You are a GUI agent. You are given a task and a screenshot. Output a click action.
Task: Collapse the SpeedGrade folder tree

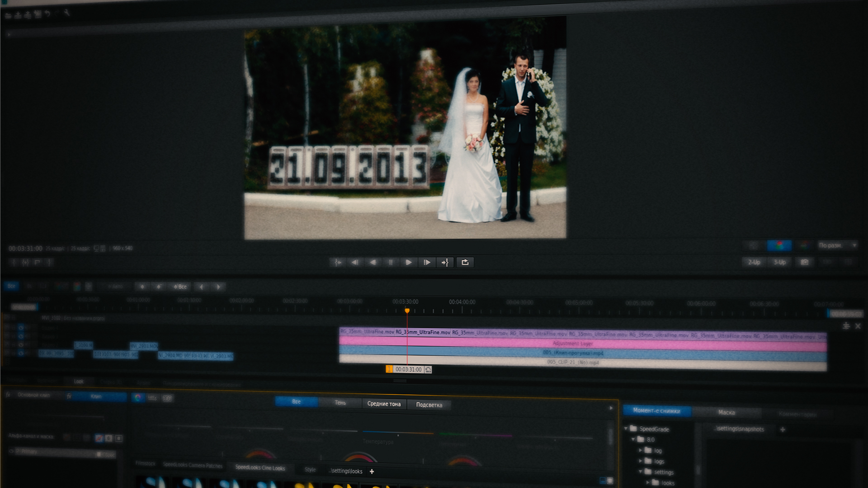(626, 428)
